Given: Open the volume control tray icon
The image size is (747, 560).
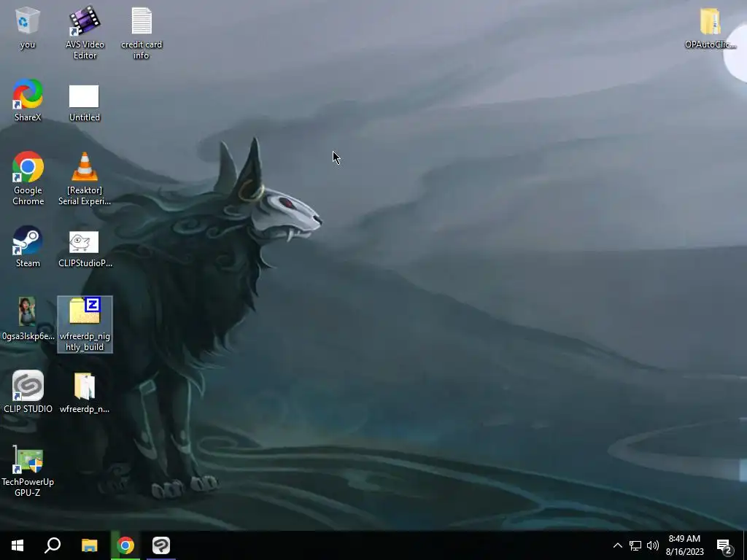Looking at the screenshot, I should (653, 545).
